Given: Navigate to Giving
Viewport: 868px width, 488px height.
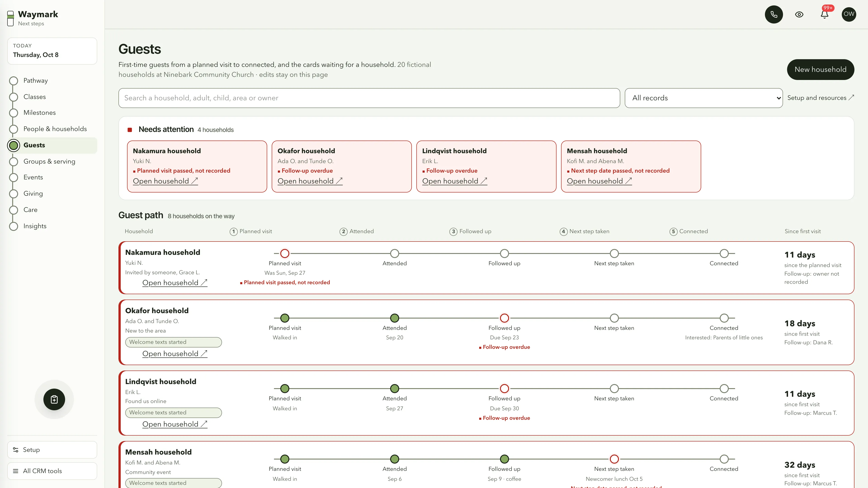Looking at the screenshot, I should (52, 193).
